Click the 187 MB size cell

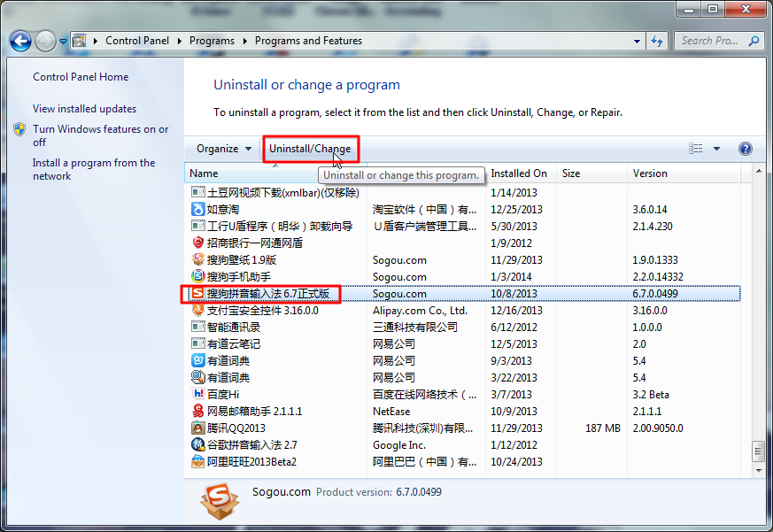(x=603, y=428)
